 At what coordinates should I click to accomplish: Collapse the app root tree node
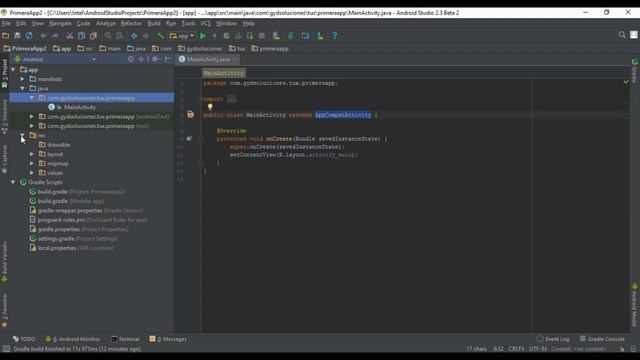coord(13,70)
